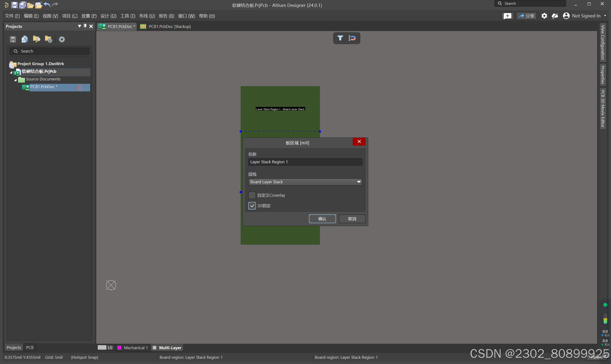Screen dimensions: 611x364
Task: Click the snap options icon beside the filter
Action: point(352,38)
